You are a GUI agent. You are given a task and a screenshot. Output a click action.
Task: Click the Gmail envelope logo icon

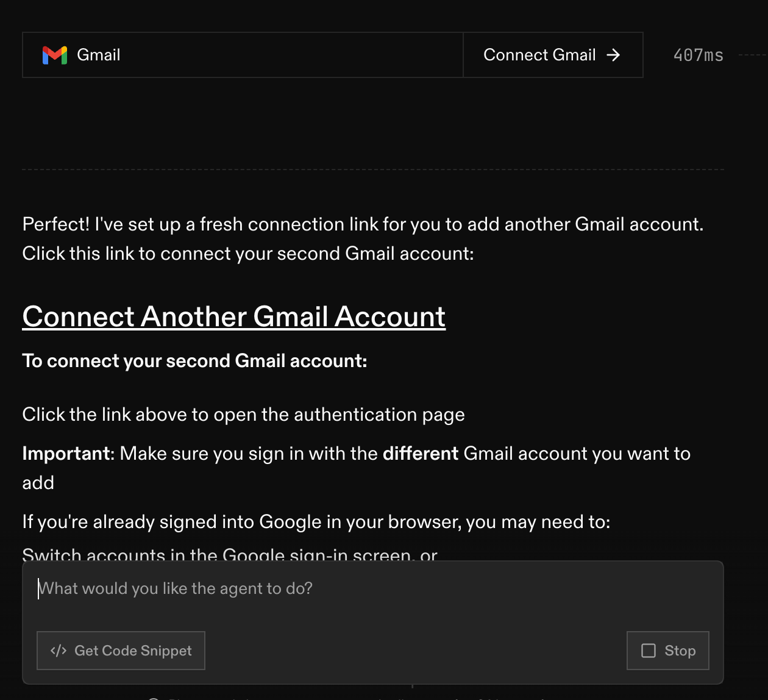55,55
